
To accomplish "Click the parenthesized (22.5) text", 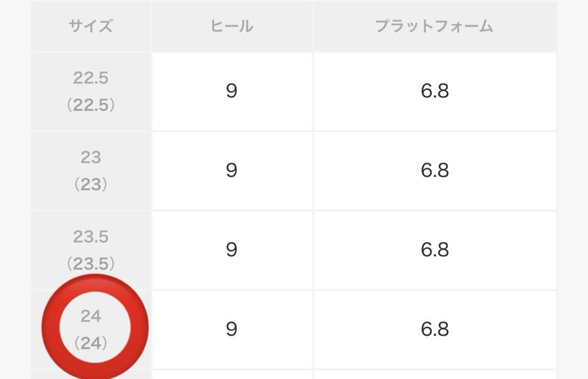I will (x=91, y=105).
